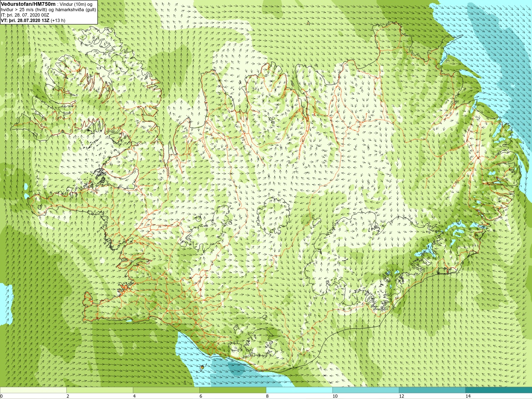Select the medium green 4–6 m/s swatch

[x=166, y=390]
